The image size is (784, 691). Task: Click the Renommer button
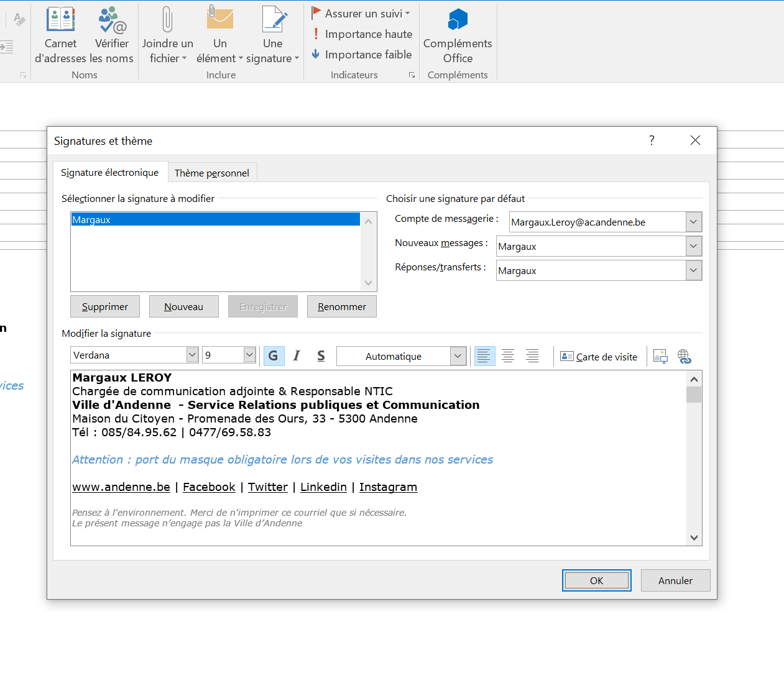coord(341,307)
